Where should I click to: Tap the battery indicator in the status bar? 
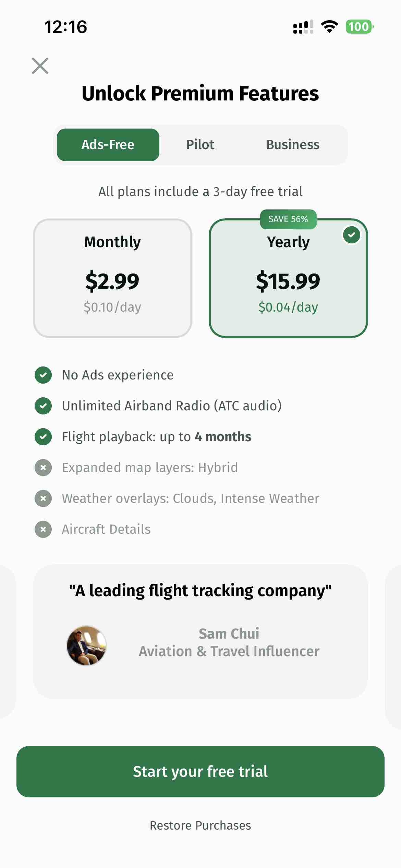point(359,26)
